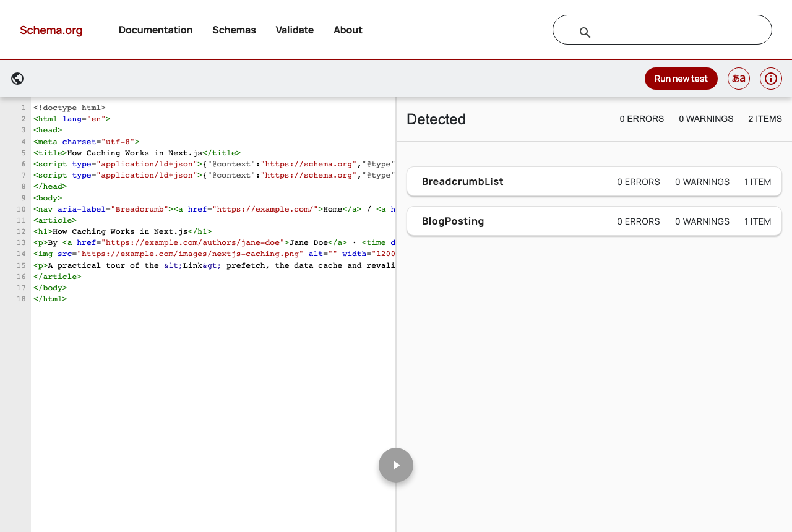Image resolution: width=792 pixels, height=532 pixels.
Task: Go to the Schema.org home link
Action: click(51, 30)
